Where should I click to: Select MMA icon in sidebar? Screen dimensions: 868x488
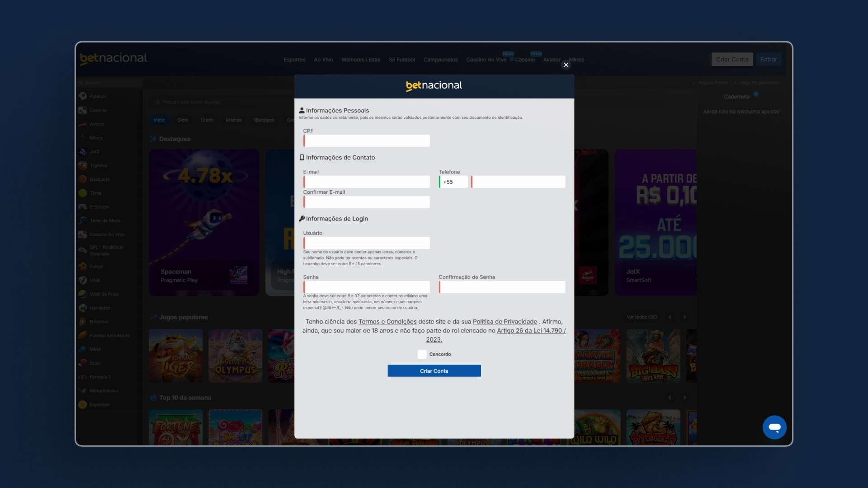pos(82,349)
